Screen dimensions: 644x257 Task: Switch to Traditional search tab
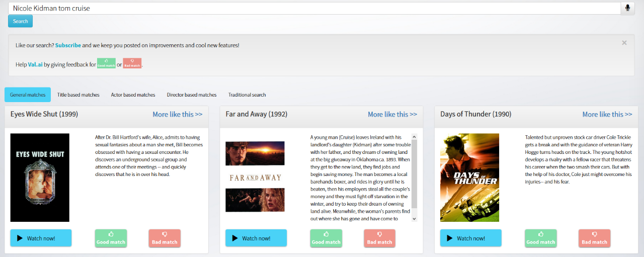pyautogui.click(x=247, y=95)
